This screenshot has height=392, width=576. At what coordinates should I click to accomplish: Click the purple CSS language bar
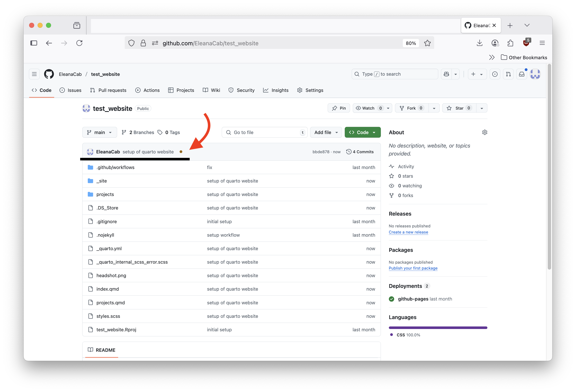438,328
